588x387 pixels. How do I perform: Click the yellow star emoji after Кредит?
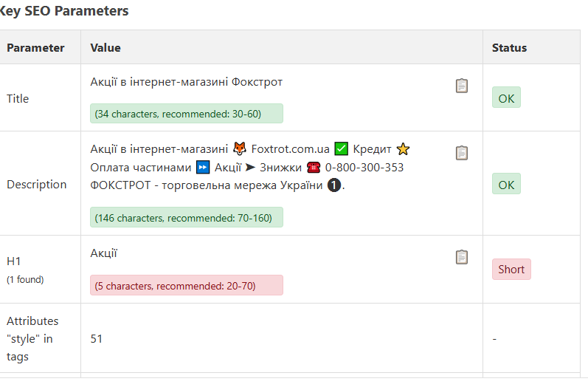(x=403, y=149)
